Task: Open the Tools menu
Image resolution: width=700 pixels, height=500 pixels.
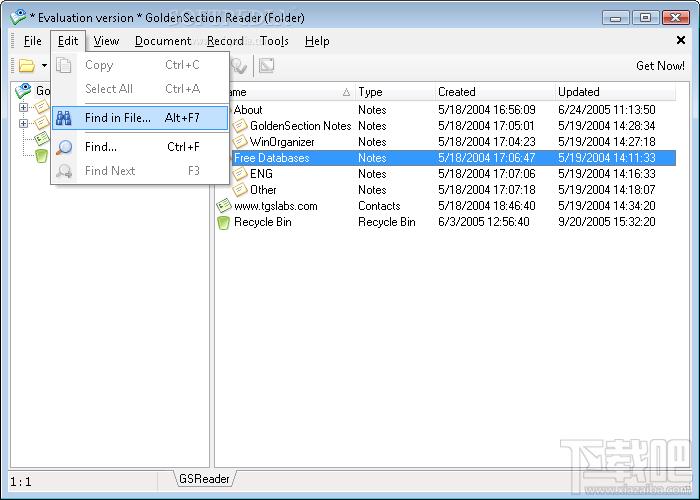Action: [x=274, y=41]
